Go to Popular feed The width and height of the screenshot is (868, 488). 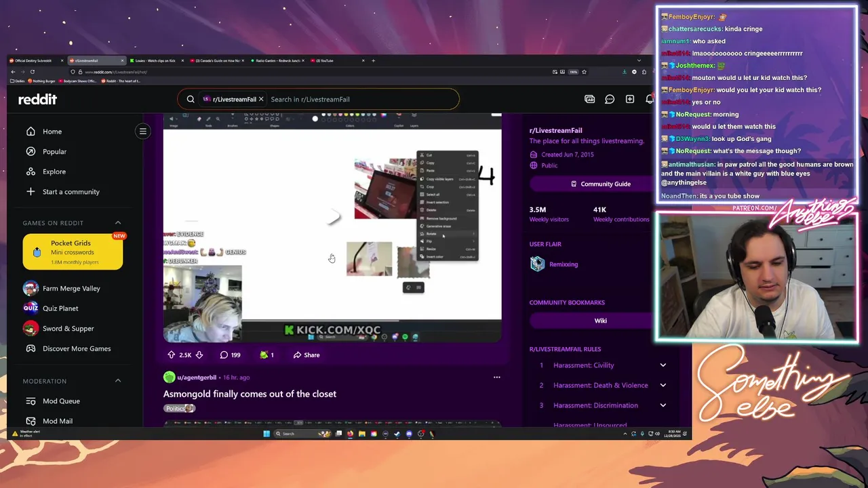54,152
